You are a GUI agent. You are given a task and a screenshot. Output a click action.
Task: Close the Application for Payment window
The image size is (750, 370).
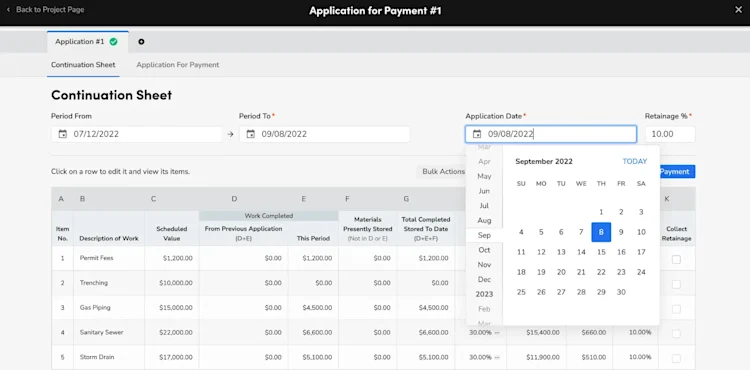pyautogui.click(x=739, y=10)
